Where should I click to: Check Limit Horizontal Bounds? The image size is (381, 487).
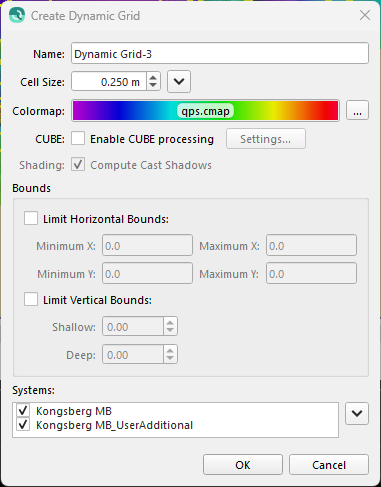pos(31,219)
